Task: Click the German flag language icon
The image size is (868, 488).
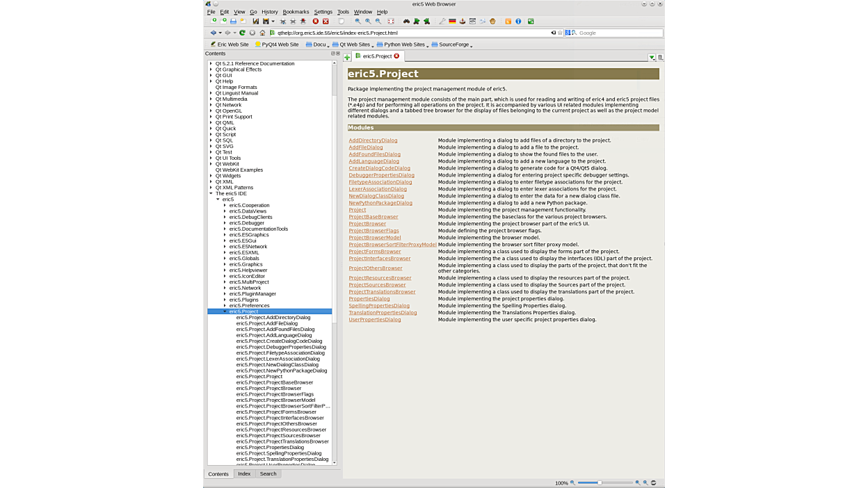Action: tap(452, 22)
